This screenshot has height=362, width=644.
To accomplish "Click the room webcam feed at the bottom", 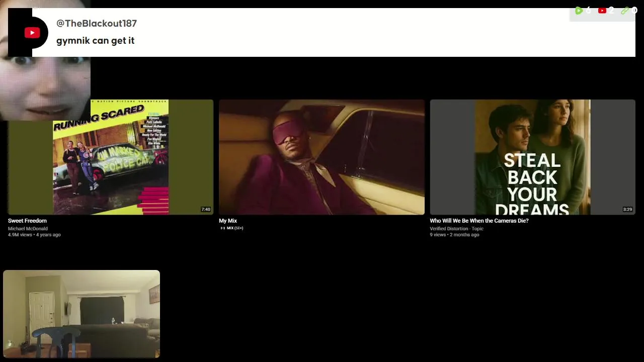I will pos(82,314).
